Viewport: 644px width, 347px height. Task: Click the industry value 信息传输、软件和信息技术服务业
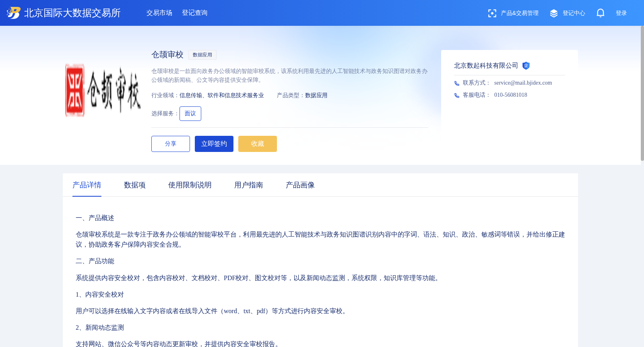(222, 96)
